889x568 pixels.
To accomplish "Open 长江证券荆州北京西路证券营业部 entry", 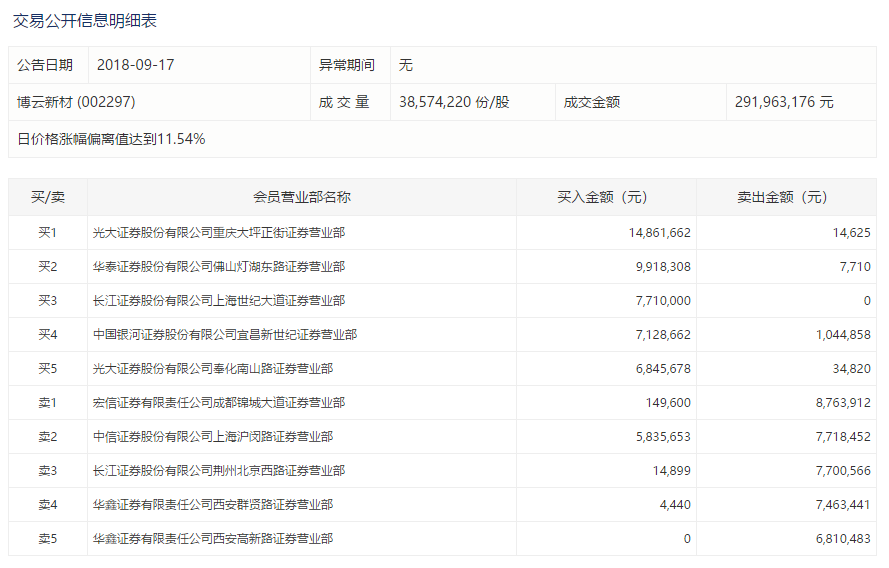I will pyautogui.click(x=219, y=471).
